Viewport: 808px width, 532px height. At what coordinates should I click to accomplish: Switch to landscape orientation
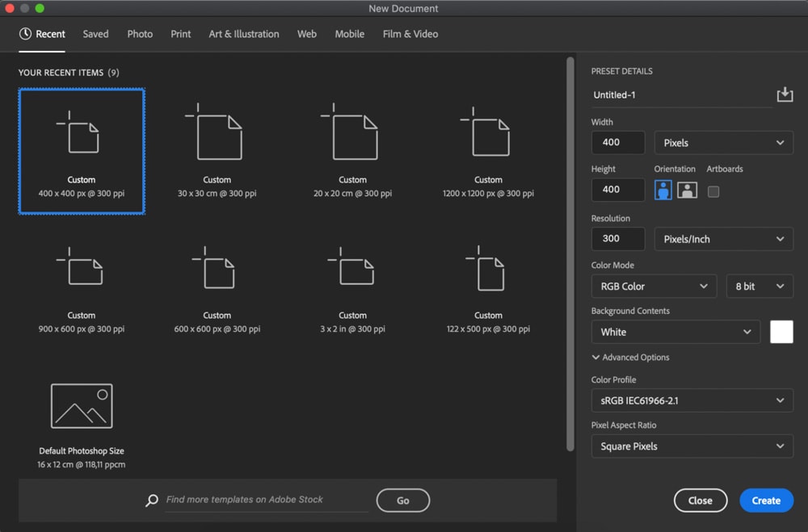pyautogui.click(x=685, y=190)
